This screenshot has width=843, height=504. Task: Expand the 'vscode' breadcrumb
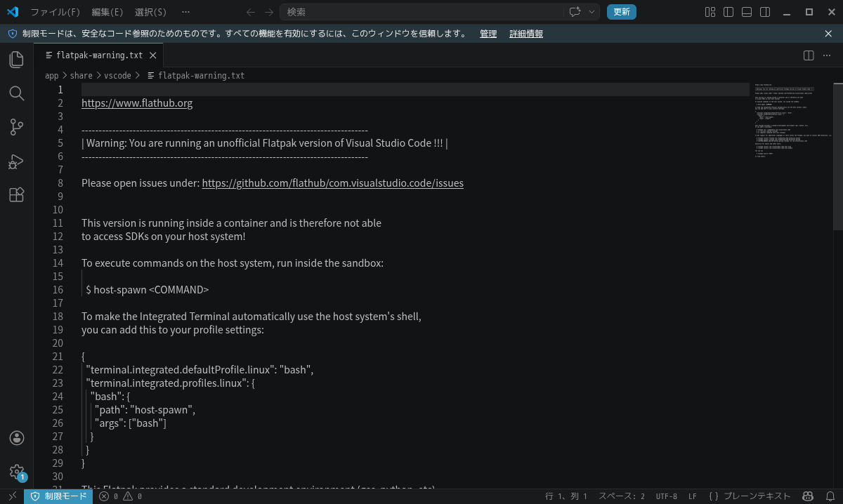click(117, 75)
